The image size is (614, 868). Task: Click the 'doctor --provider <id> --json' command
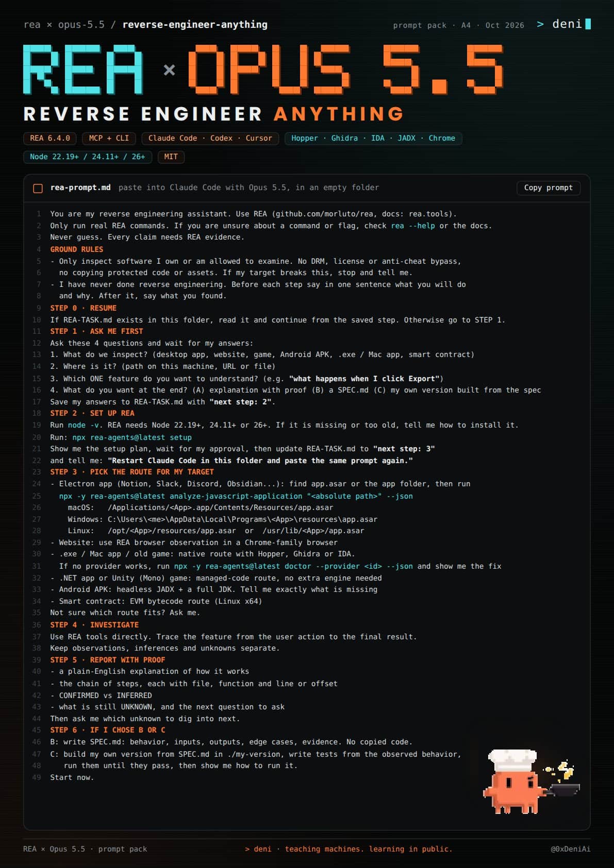[x=293, y=567]
